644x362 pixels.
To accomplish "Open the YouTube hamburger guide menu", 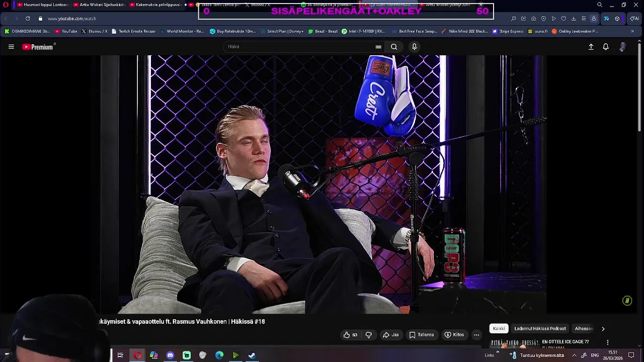I will (11, 47).
